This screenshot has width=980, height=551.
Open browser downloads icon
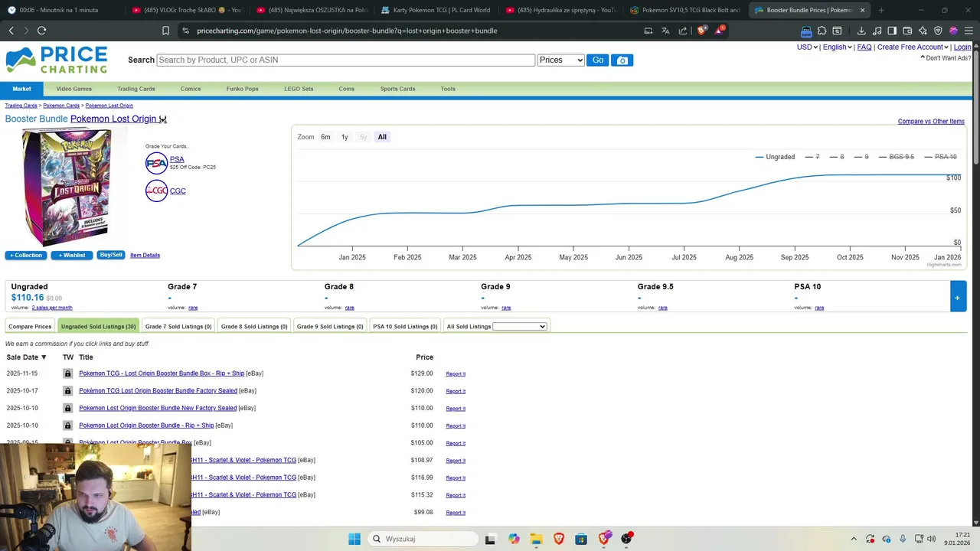(861, 31)
